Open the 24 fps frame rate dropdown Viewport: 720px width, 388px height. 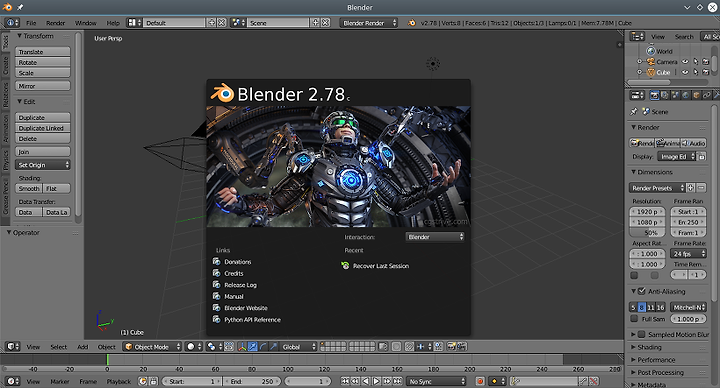pyautogui.click(x=689, y=253)
